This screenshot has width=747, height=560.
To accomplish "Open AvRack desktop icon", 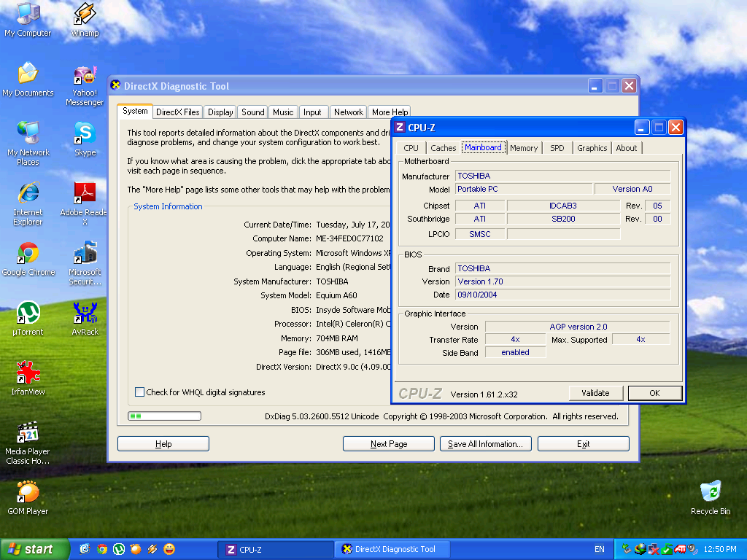I will pos(85,319).
